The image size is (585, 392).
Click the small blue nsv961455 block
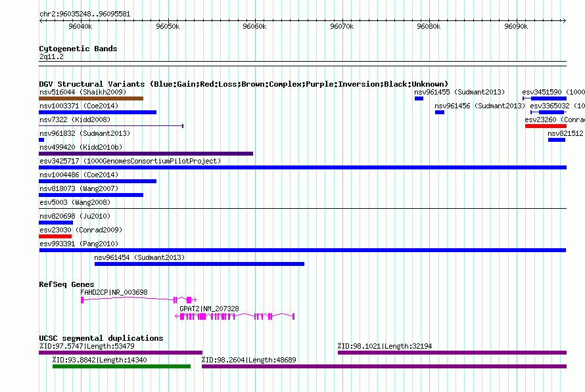[419, 98]
